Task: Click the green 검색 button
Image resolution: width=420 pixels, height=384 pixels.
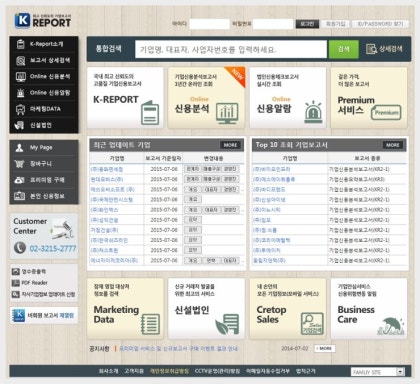Action: coord(344,49)
